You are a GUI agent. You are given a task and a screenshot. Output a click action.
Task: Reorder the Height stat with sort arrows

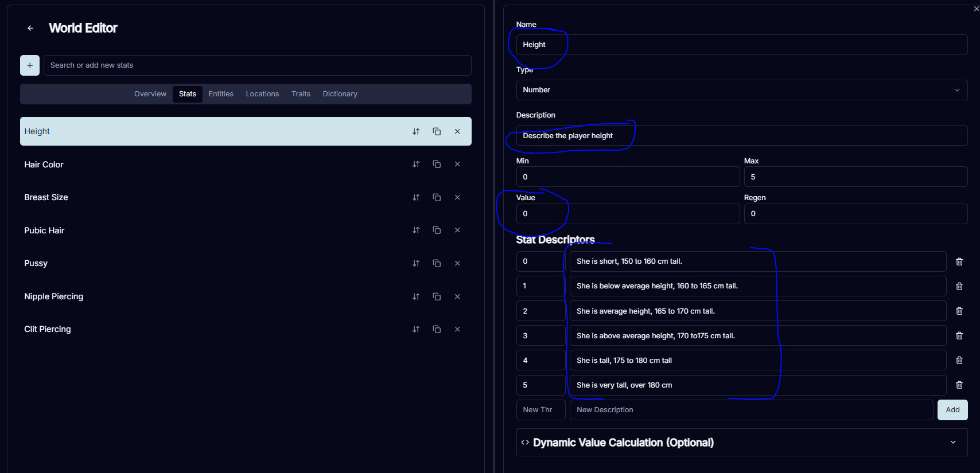click(x=416, y=131)
